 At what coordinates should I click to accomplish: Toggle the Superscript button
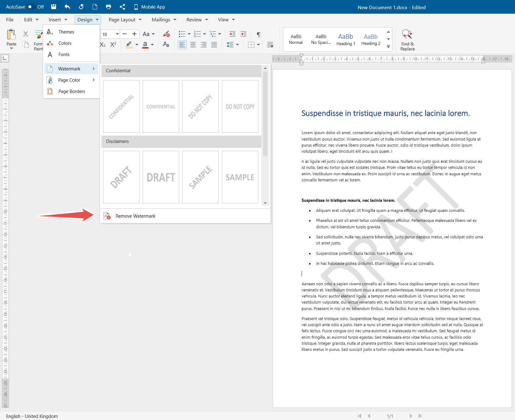pos(113,44)
